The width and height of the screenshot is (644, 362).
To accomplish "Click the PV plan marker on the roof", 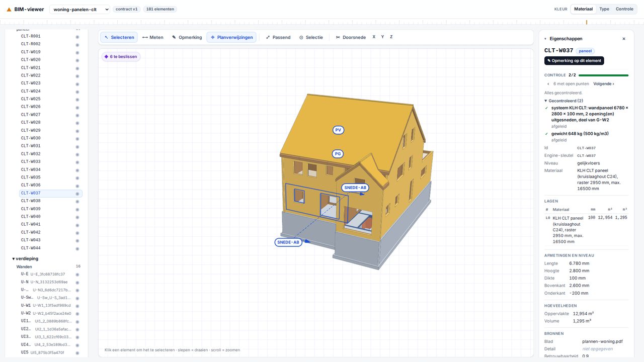I will 339,130.
